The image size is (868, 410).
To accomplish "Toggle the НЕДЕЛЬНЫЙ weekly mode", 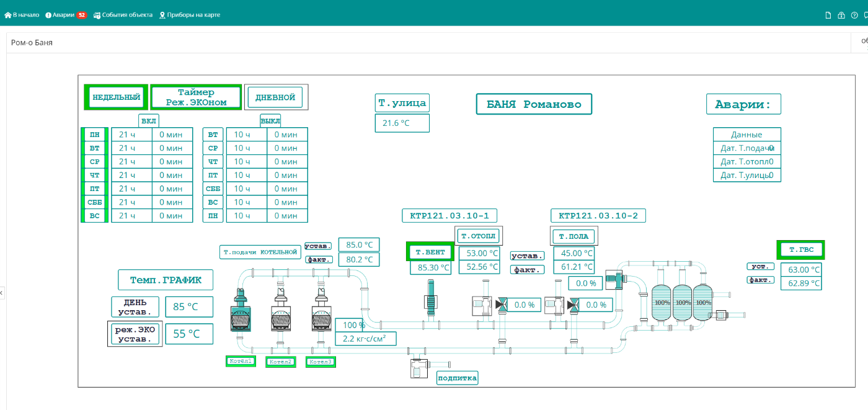I will [116, 97].
